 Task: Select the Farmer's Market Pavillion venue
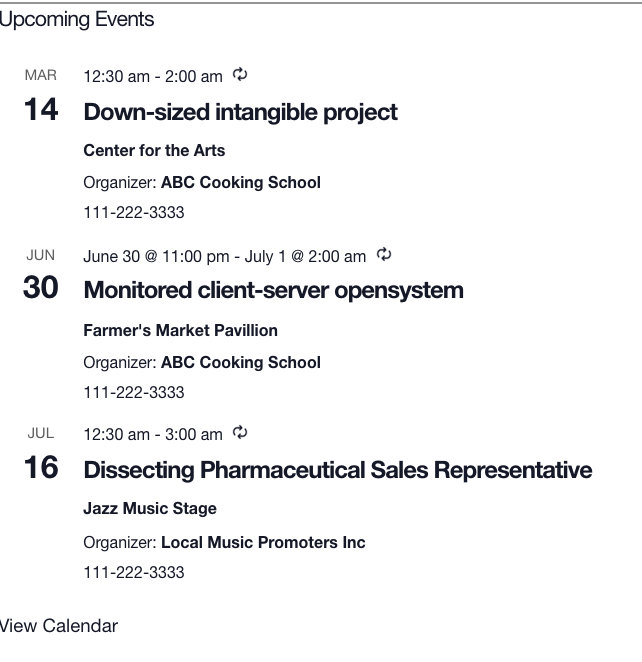pos(180,330)
